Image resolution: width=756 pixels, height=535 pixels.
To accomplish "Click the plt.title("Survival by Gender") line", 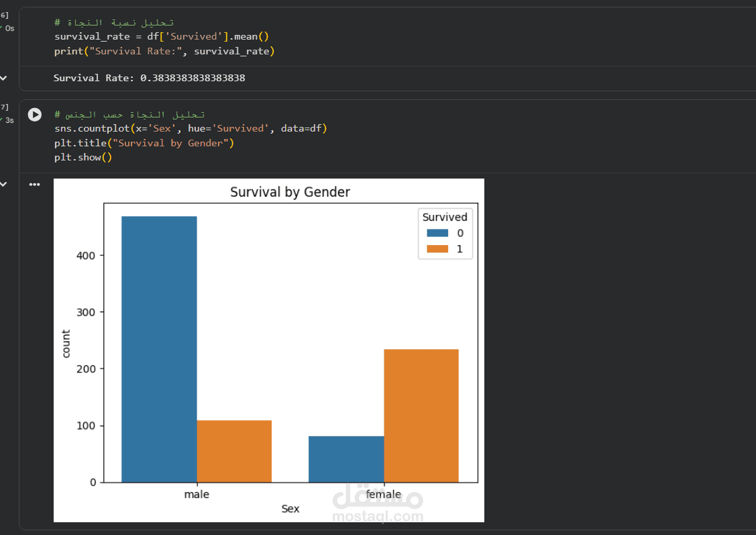I will pyautogui.click(x=144, y=143).
